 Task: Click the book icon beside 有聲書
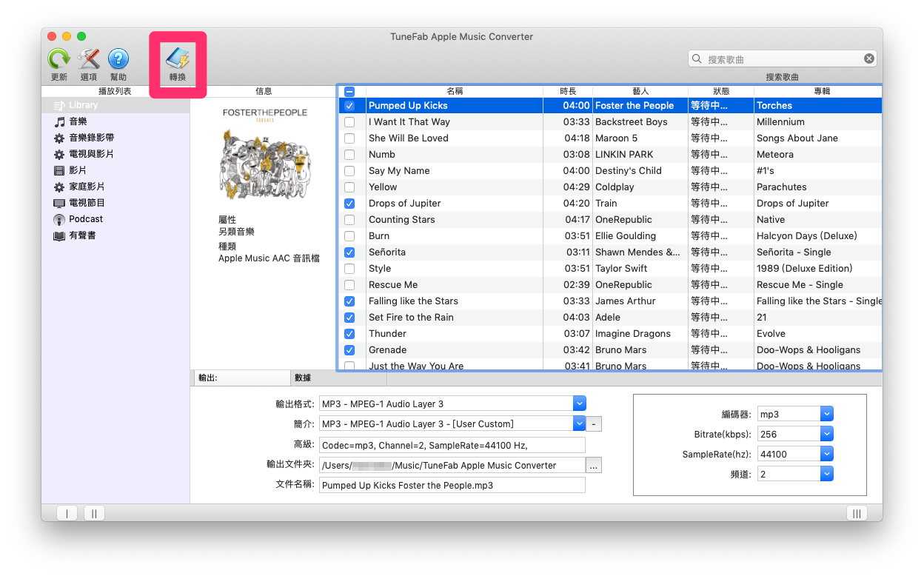click(59, 236)
